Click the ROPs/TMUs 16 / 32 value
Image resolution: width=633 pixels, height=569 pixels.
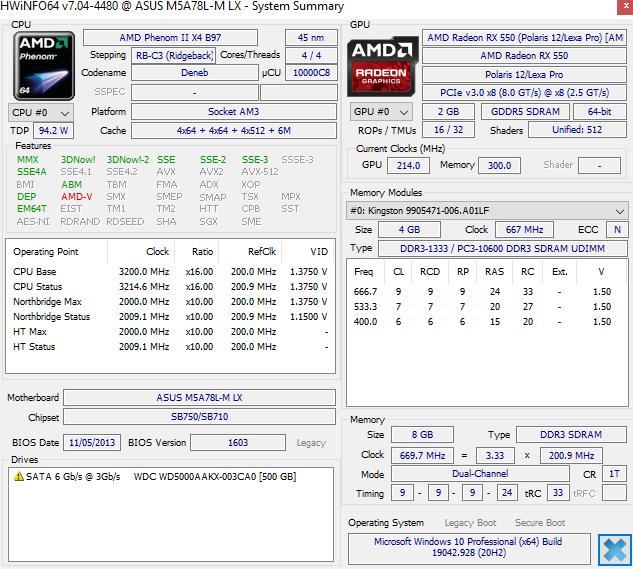click(x=449, y=130)
